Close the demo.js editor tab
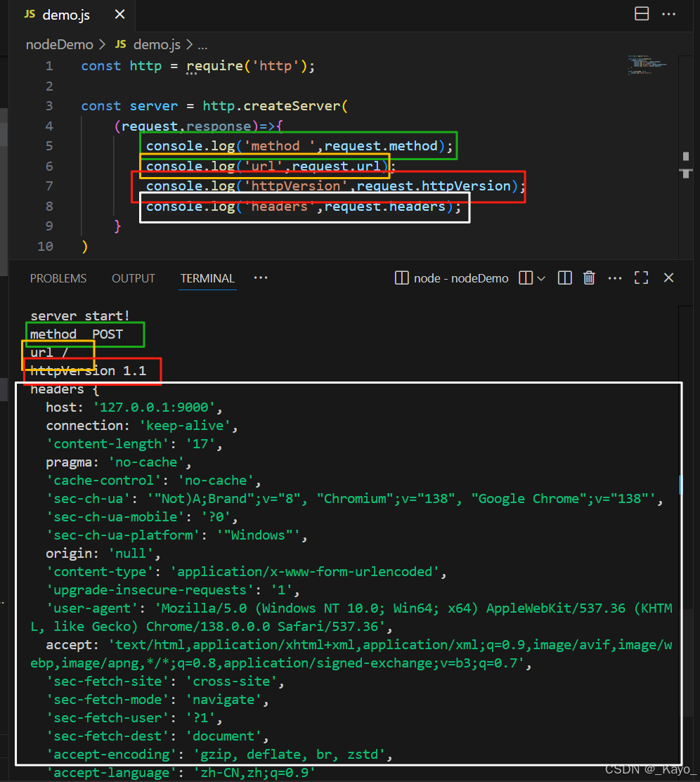 pyautogui.click(x=119, y=15)
